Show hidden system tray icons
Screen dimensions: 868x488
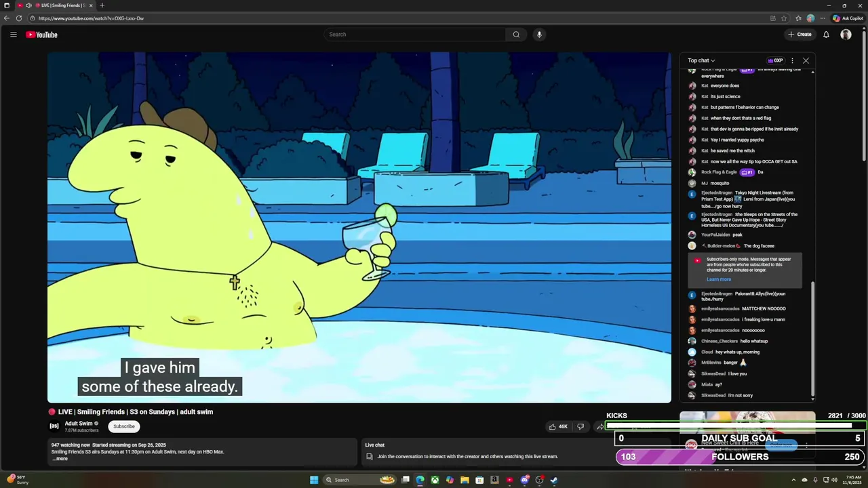pos(793,480)
